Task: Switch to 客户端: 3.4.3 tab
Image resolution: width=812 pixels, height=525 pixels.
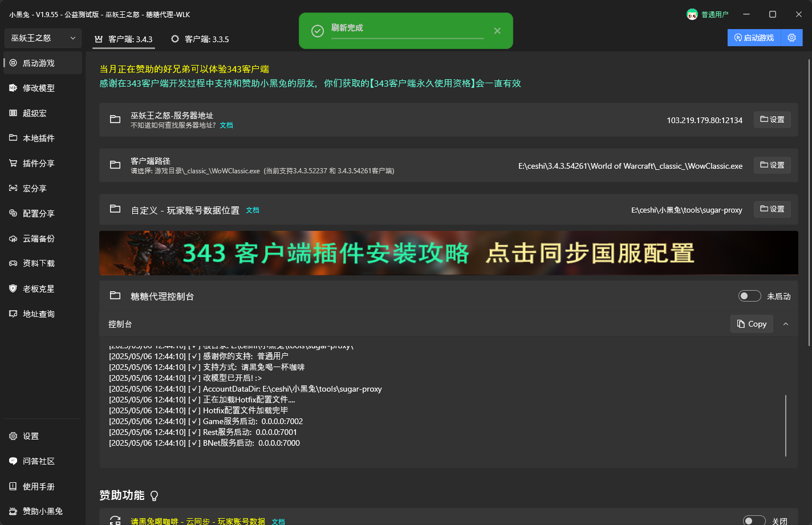Action: pyautogui.click(x=124, y=39)
